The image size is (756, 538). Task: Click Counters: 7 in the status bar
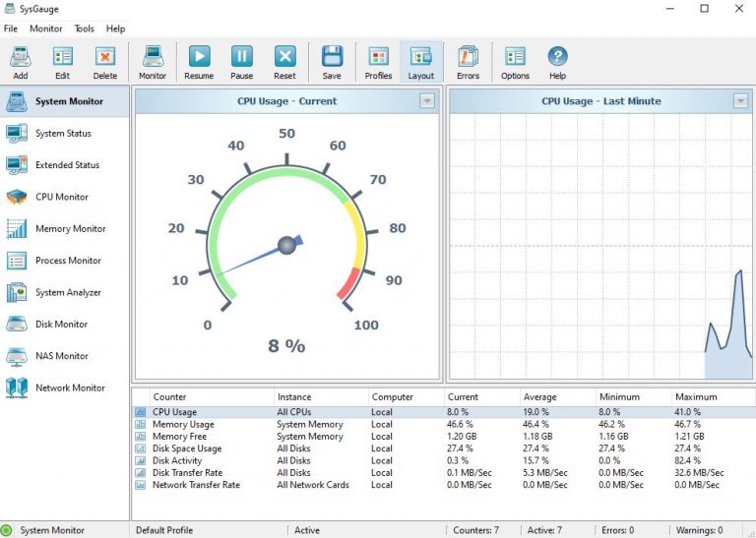point(475,530)
